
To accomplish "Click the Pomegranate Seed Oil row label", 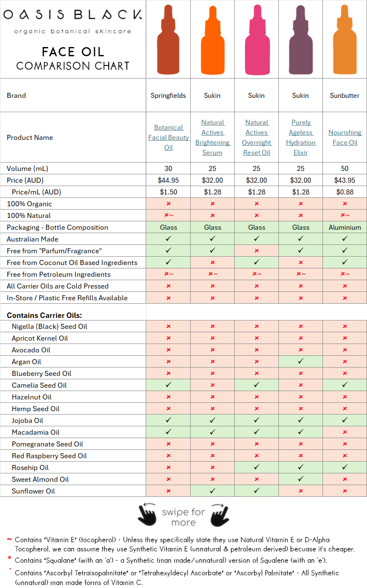I will pyautogui.click(x=47, y=444).
